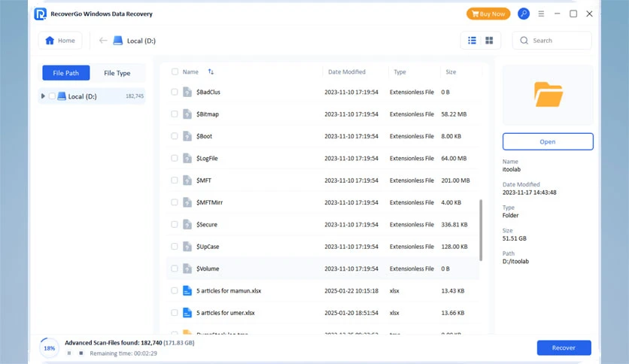
Task: Click the $MFT file icon
Action: (187, 180)
